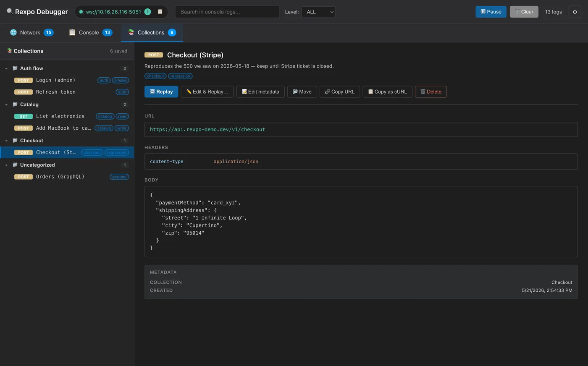Click books icon in Collections sidebar header

[9, 51]
